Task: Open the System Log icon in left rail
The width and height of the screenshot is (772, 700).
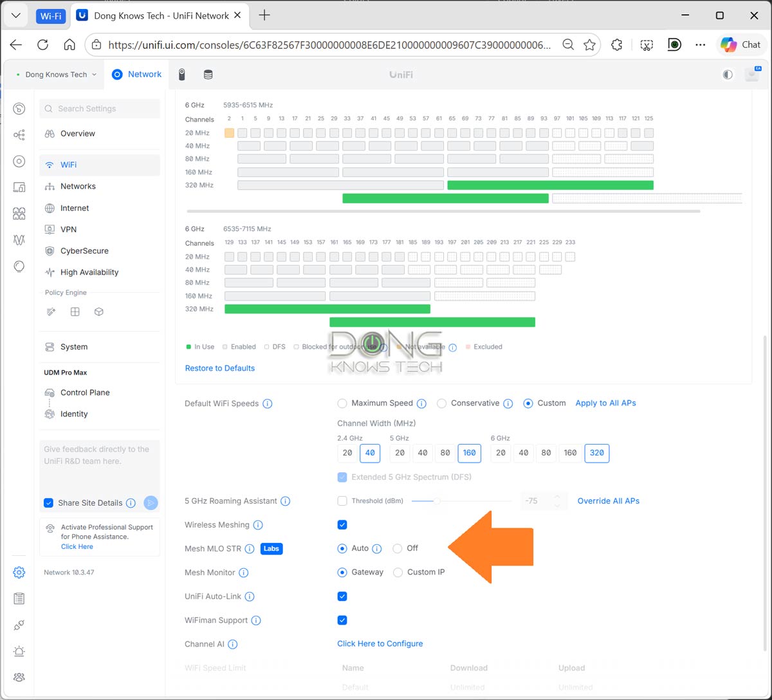Action: [x=19, y=598]
